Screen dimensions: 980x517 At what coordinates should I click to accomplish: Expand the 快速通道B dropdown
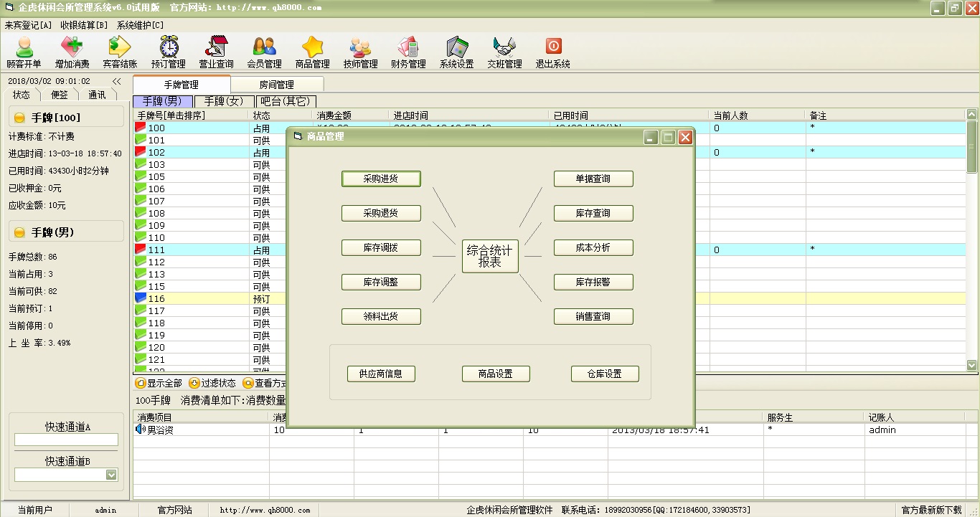(x=111, y=475)
